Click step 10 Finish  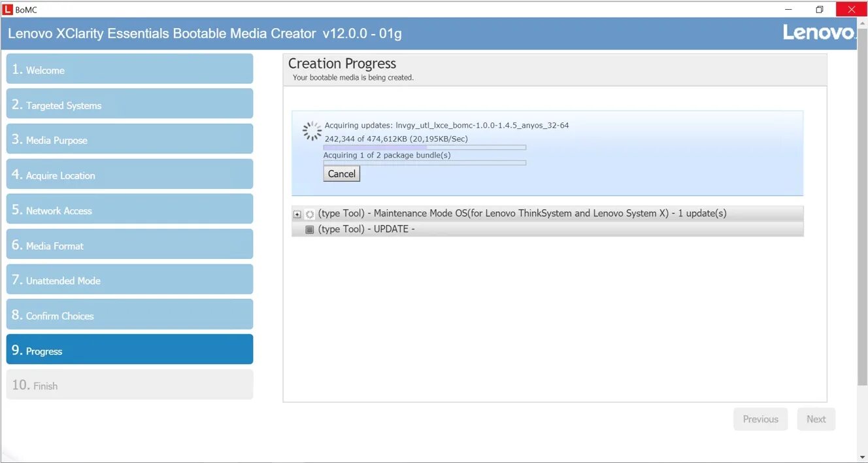pyautogui.click(x=129, y=385)
